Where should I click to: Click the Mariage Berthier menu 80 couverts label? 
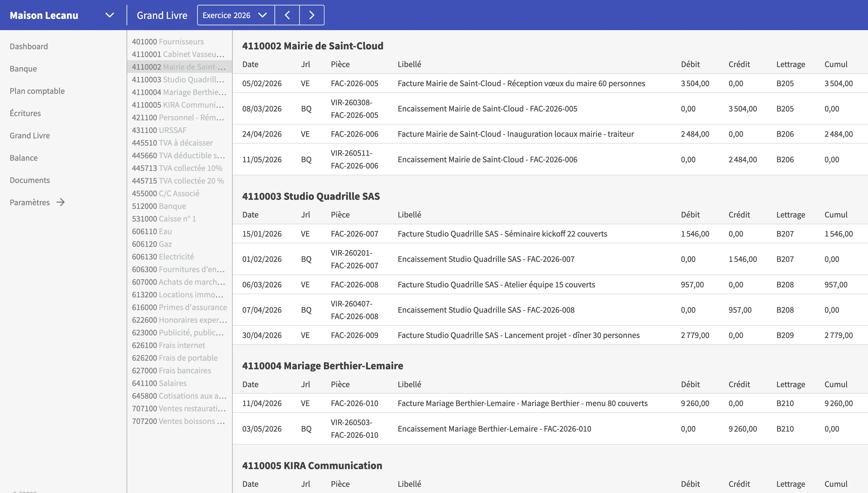coord(523,404)
